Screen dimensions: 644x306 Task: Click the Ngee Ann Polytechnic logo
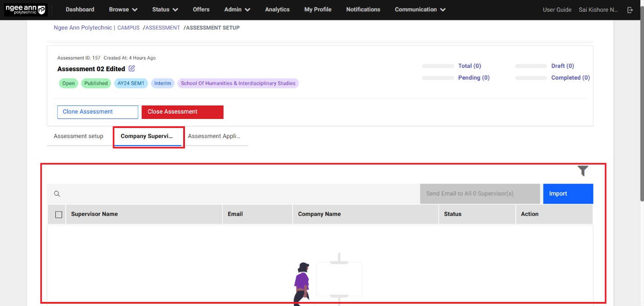pos(26,9)
